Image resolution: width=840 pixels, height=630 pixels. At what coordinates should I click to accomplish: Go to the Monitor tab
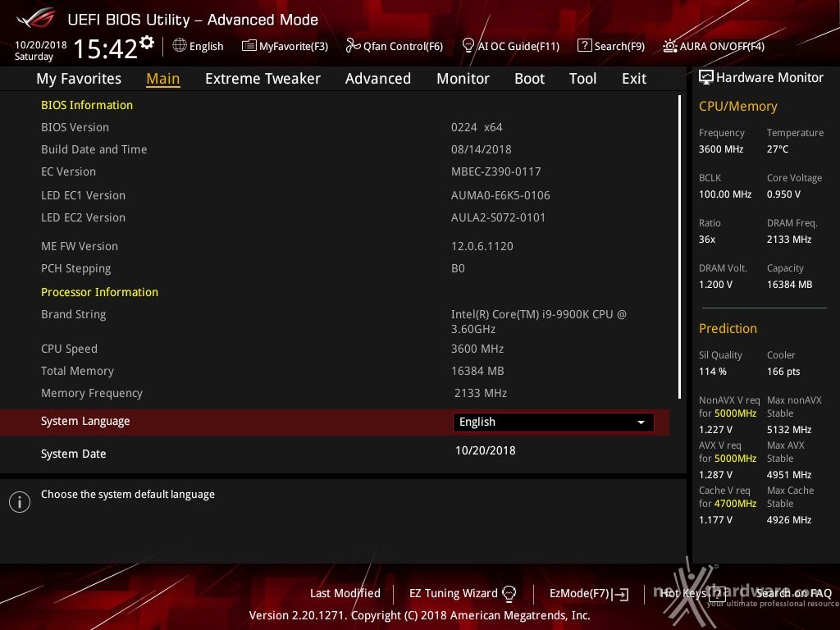tap(463, 79)
